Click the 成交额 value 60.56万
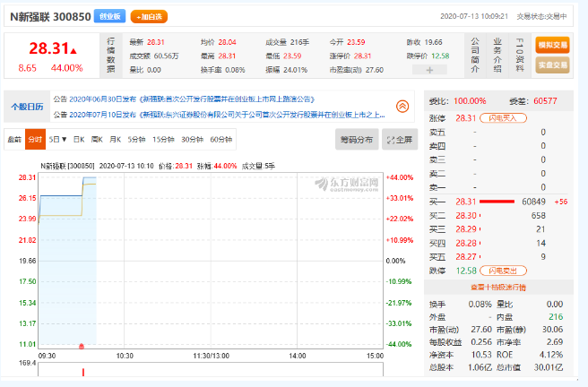 (x=166, y=56)
